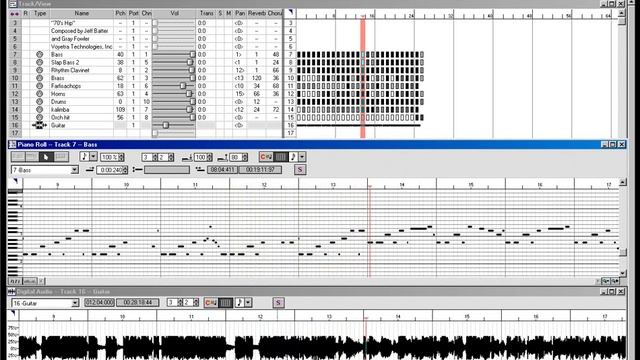The width and height of the screenshot is (640, 360).
Task: Select the fourth tool button in Piano Roll toolbar
Action: click(60, 157)
